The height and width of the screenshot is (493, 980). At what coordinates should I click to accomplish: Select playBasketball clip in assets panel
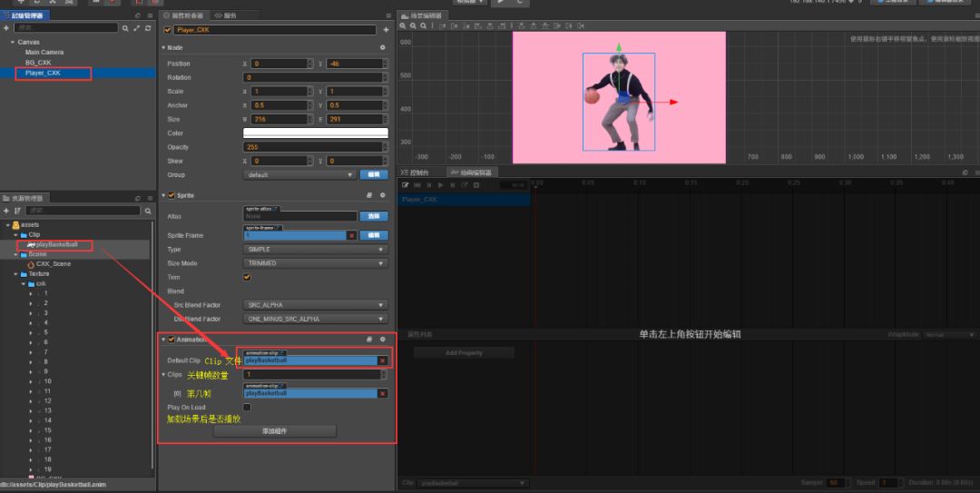click(x=57, y=244)
